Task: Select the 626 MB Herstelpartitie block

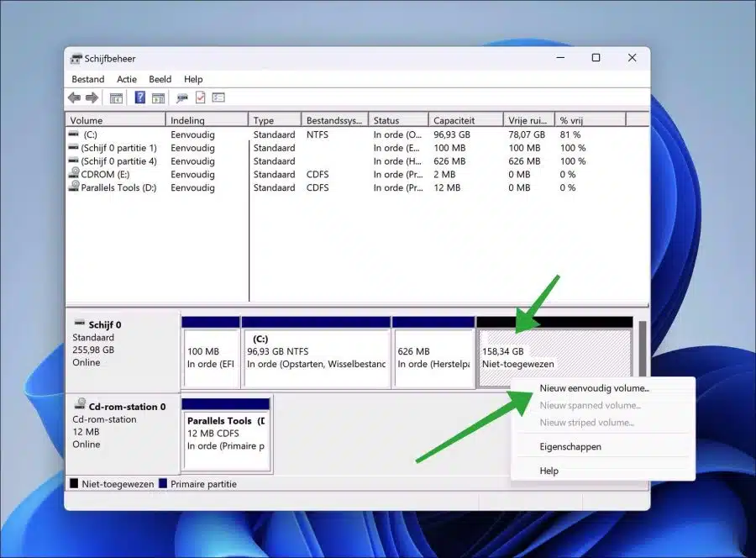Action: point(433,352)
